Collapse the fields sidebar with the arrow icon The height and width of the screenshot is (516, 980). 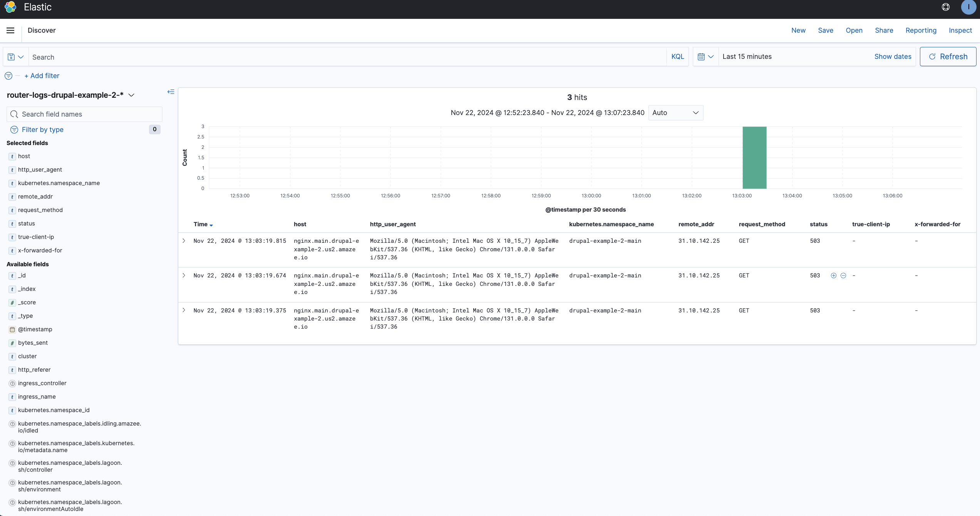(171, 92)
